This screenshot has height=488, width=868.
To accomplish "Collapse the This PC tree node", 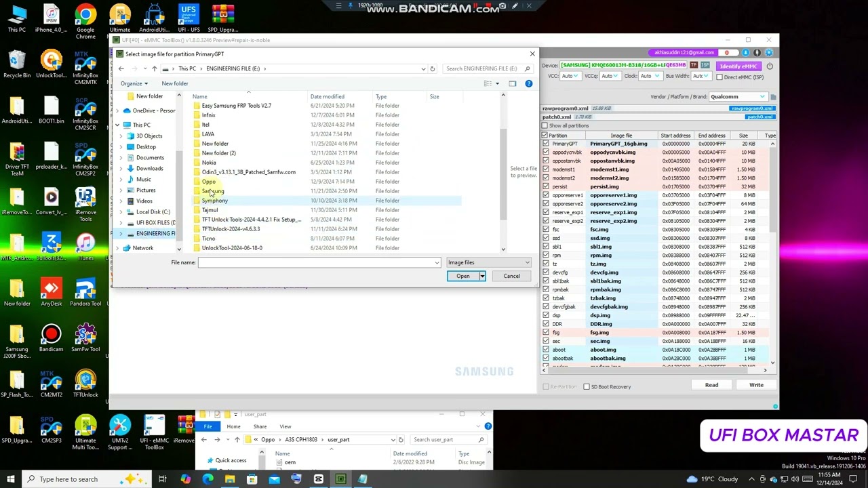I will [117, 125].
